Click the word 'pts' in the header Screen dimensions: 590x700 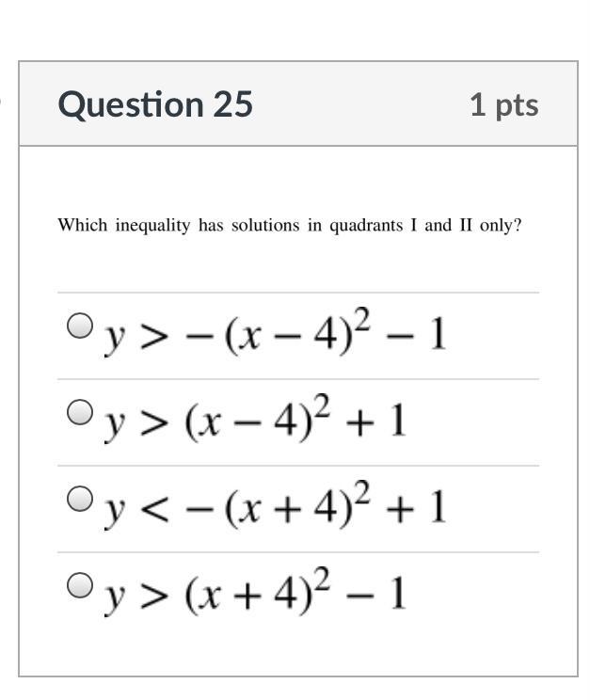pyautogui.click(x=516, y=104)
